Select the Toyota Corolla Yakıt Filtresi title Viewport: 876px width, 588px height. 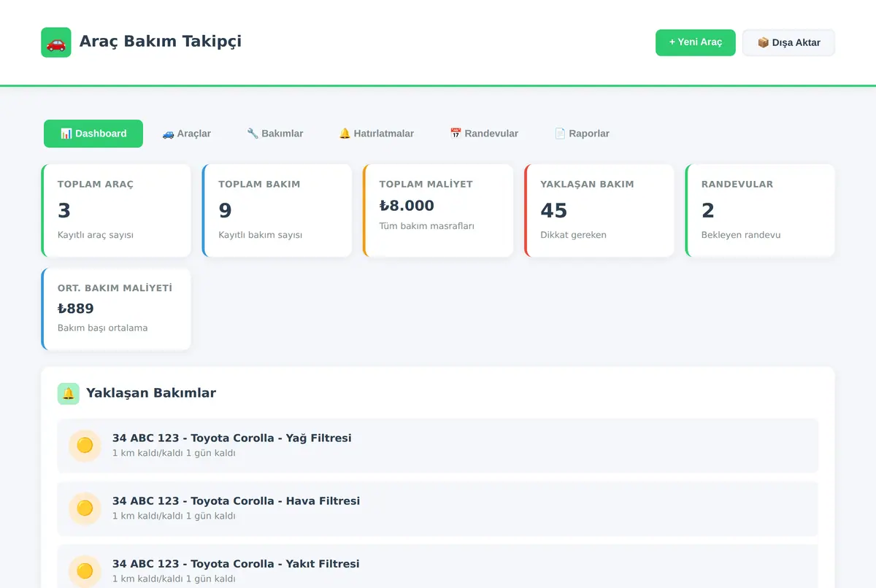(236, 564)
